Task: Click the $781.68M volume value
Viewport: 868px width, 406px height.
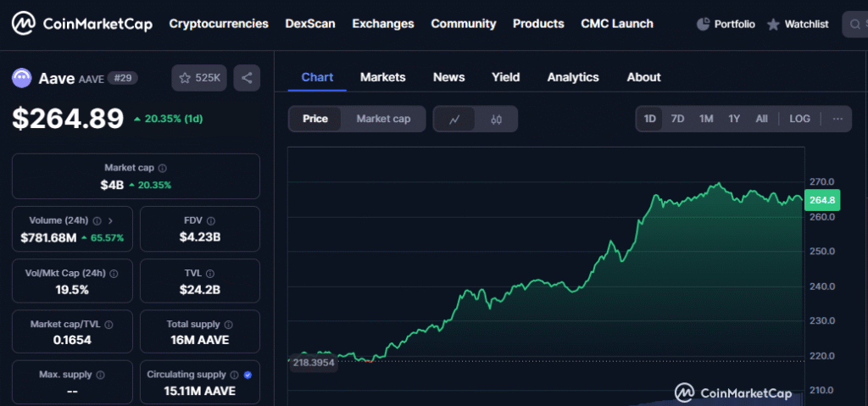Action: click(48, 238)
